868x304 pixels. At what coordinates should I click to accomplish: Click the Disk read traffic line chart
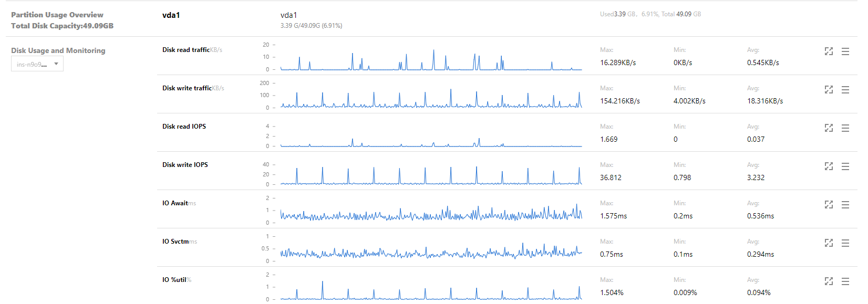(431, 59)
